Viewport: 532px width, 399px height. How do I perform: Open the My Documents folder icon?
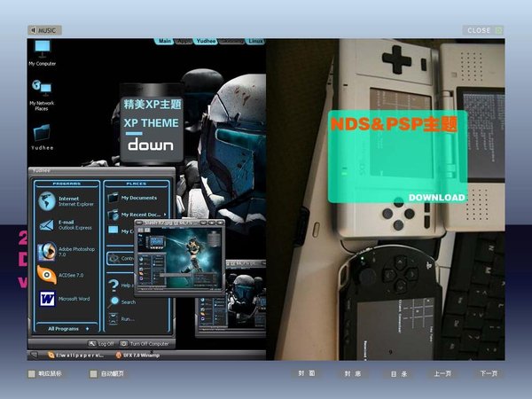pyautogui.click(x=113, y=198)
